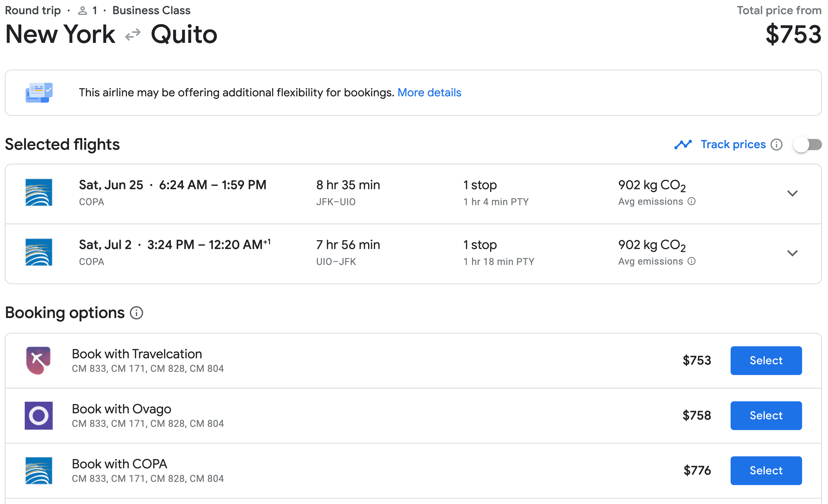828x504 pixels.
Task: Click the Track prices info icon
Action: tap(776, 145)
